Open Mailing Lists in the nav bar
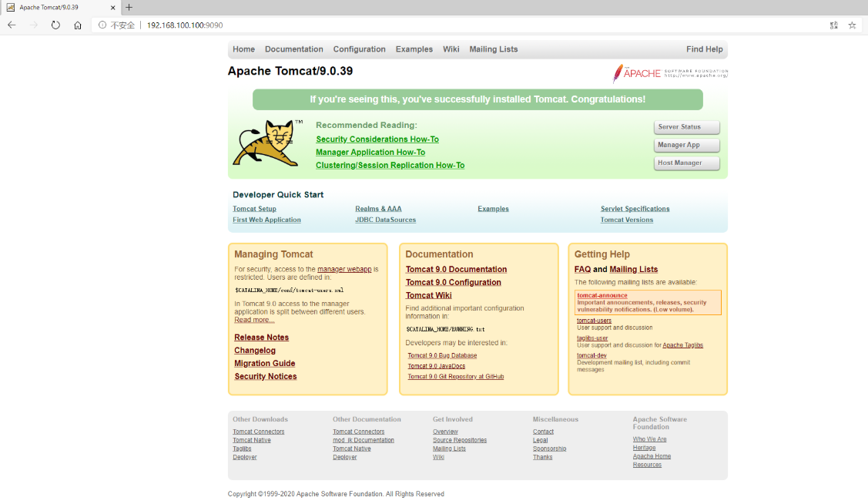 pyautogui.click(x=494, y=49)
